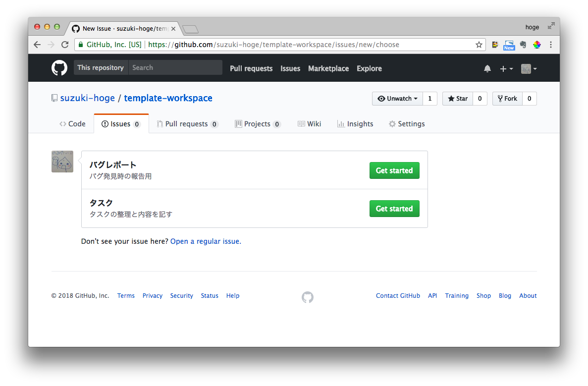Select Explore in the top navigation
This screenshot has width=588, height=386.
369,68
